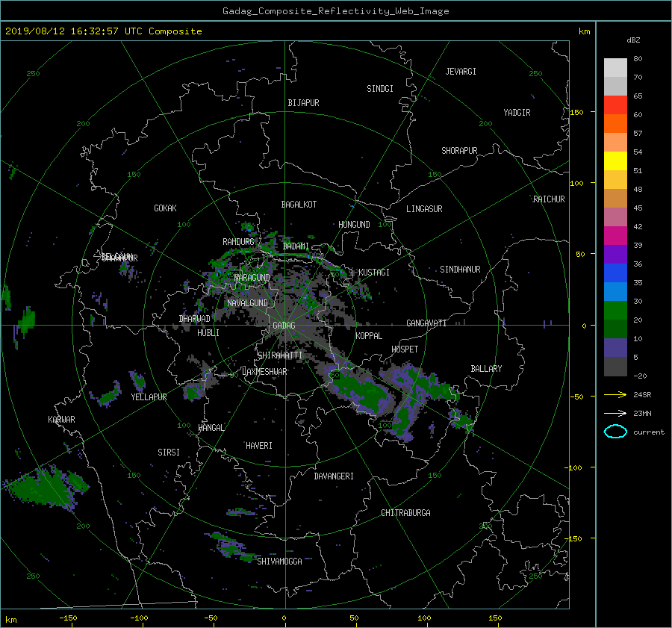Click the SINDGI city label
Viewport: 672px width, 628px height.
[380, 89]
